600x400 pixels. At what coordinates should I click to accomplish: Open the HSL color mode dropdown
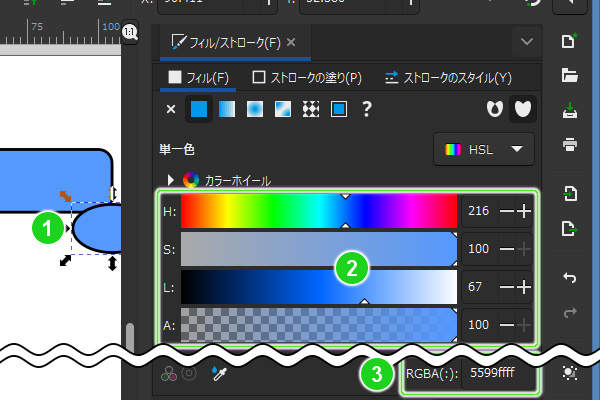[484, 149]
